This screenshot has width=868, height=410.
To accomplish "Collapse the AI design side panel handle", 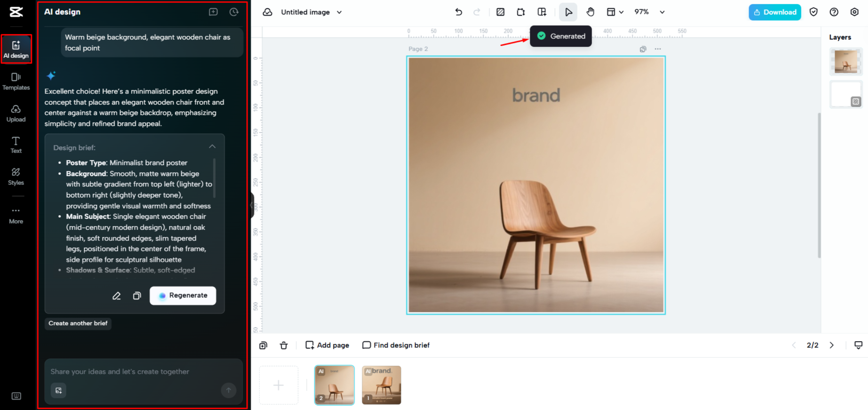I will [251, 206].
